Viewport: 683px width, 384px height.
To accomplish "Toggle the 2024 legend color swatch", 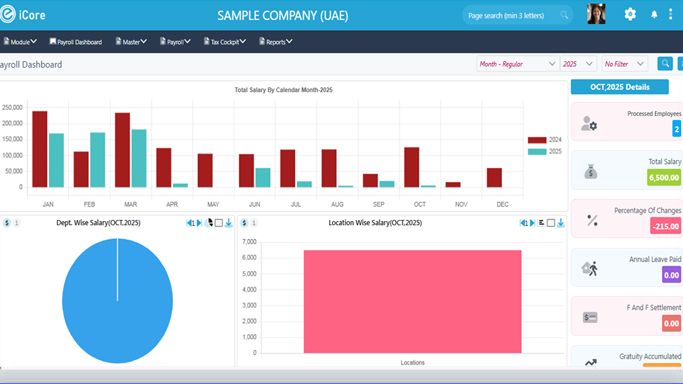I will (x=537, y=140).
